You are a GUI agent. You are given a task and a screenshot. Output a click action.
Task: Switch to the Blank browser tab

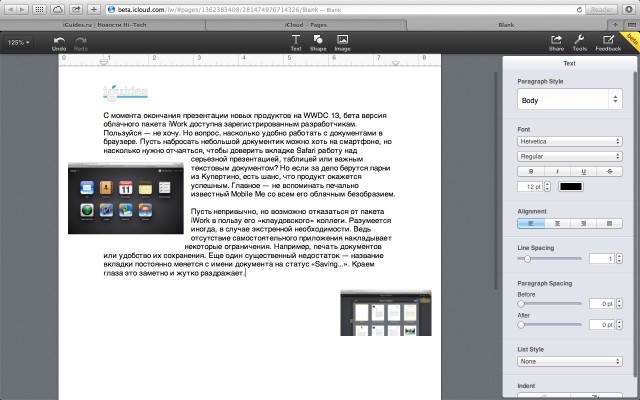[x=506, y=25]
